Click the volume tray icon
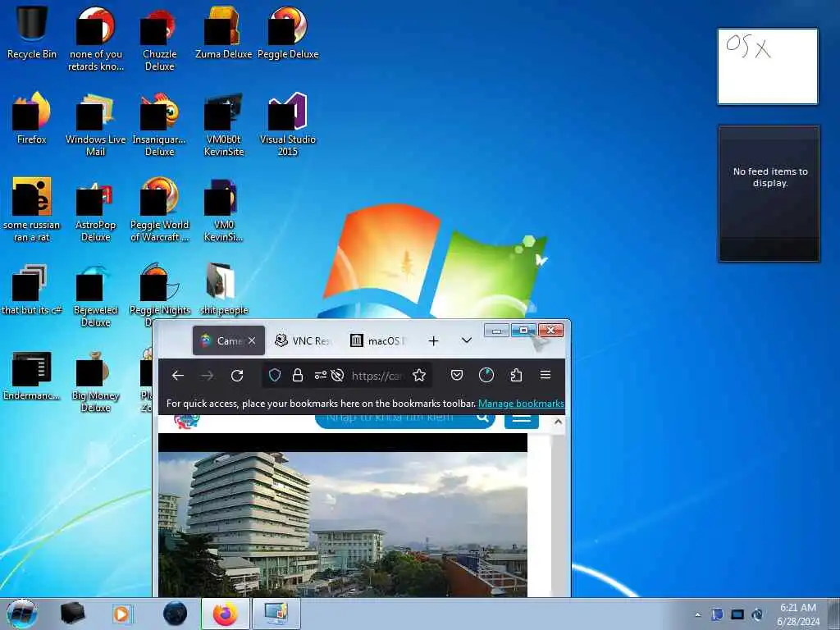The height and width of the screenshot is (630, 840). click(757, 614)
